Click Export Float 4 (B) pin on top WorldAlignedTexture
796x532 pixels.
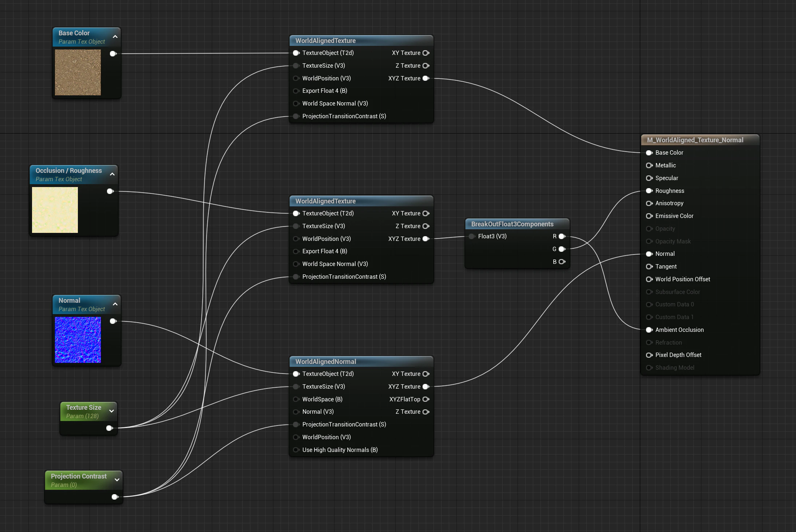tap(296, 91)
